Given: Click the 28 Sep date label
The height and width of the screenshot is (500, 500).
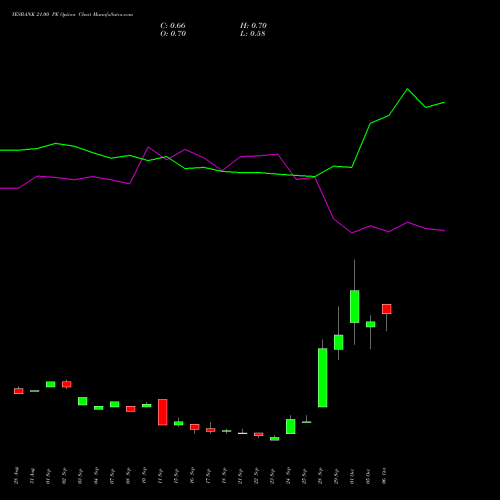Looking at the screenshot, I should point(320,476).
